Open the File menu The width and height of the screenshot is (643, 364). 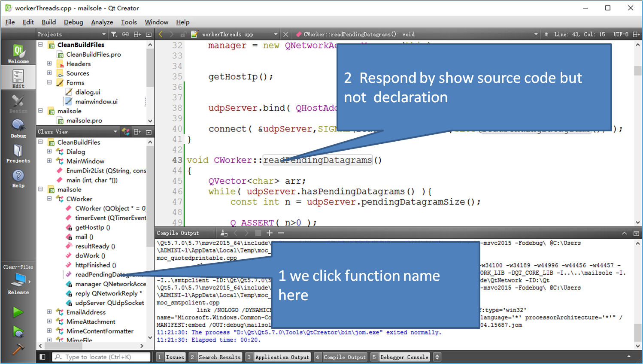(10, 22)
